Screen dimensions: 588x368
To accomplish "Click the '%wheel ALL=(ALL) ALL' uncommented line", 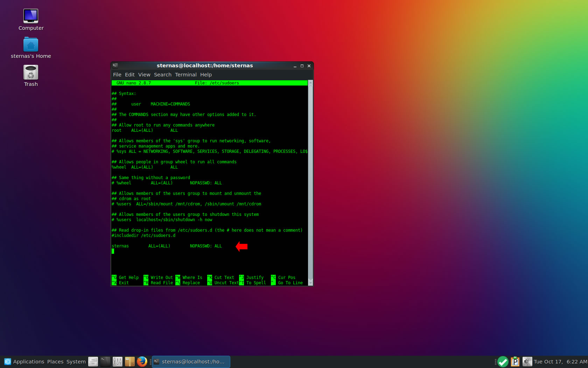I will 145,167.
